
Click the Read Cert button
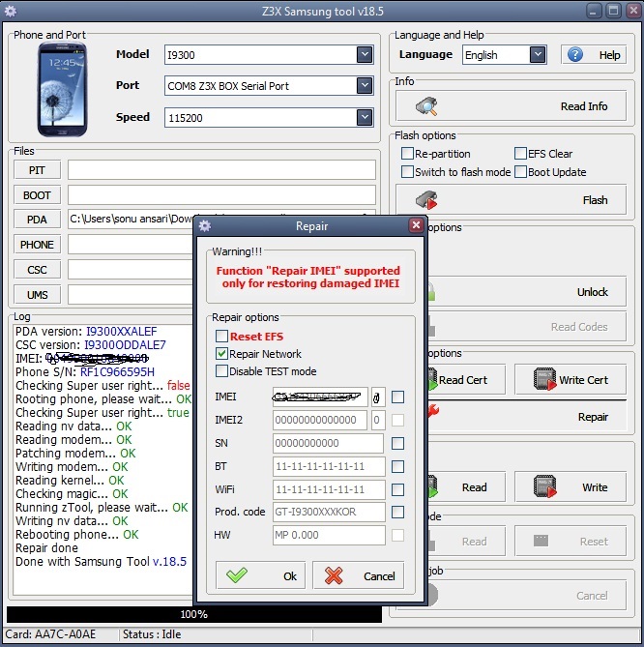(466, 380)
